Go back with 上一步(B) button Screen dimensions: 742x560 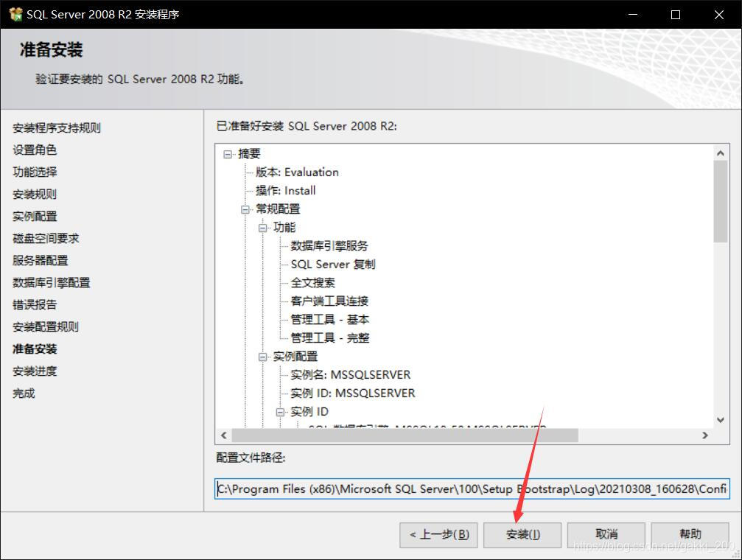click(x=438, y=534)
